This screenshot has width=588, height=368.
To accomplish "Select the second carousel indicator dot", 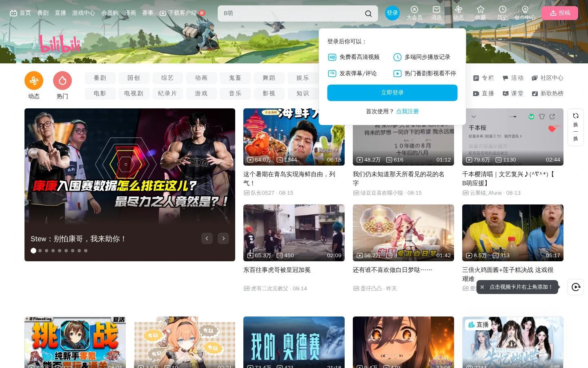I will coord(40,251).
